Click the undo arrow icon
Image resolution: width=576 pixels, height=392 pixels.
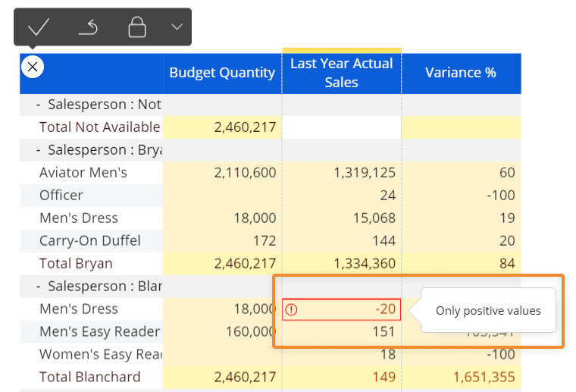click(88, 27)
